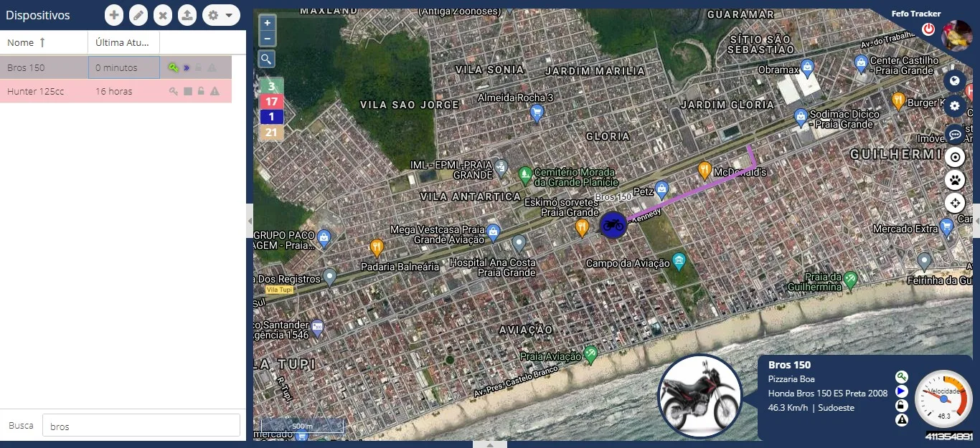980x448 pixels.
Task: Click the padlock icon in Bros 150 row
Action: [x=199, y=67]
